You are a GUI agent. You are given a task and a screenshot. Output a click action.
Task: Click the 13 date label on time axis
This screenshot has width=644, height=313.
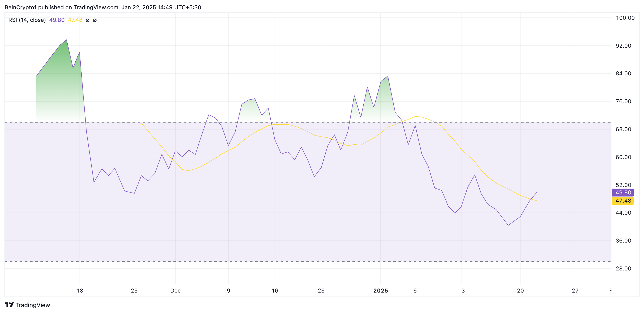(461, 290)
